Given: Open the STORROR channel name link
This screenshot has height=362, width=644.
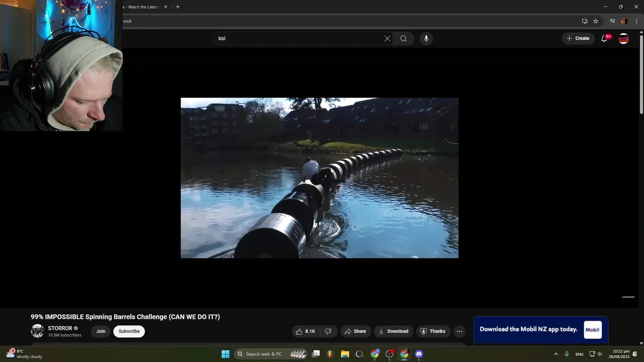Looking at the screenshot, I should [x=60, y=328].
